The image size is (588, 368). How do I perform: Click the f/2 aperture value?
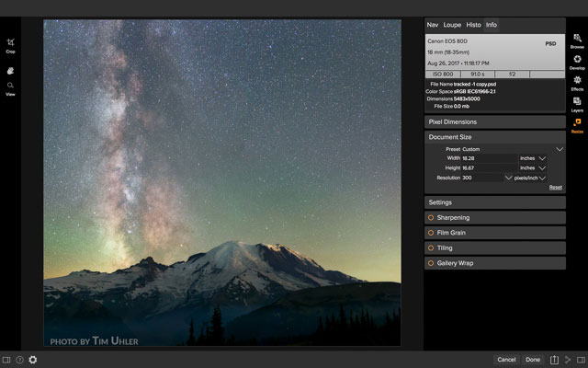512,75
